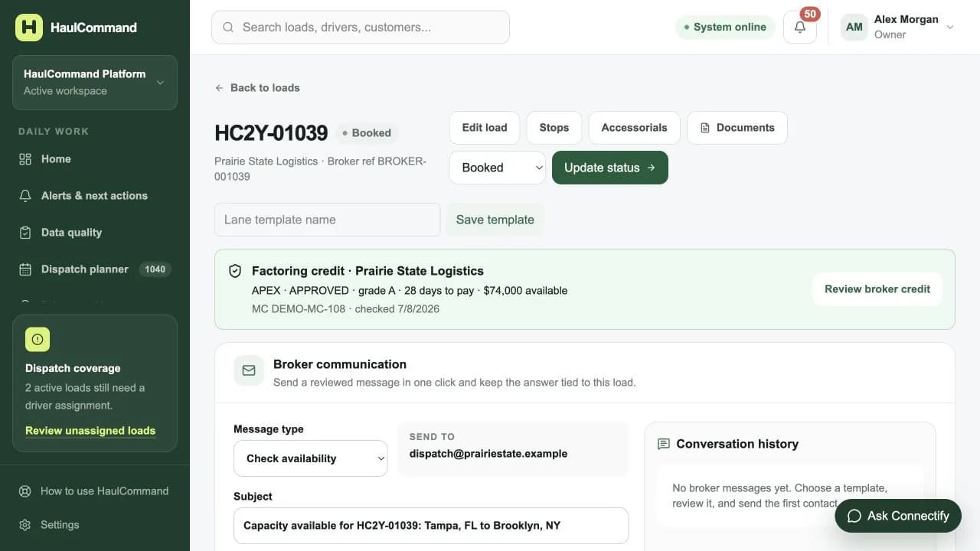Click the HC2Y-01039 load heading
The height and width of the screenshot is (551, 980).
(271, 133)
